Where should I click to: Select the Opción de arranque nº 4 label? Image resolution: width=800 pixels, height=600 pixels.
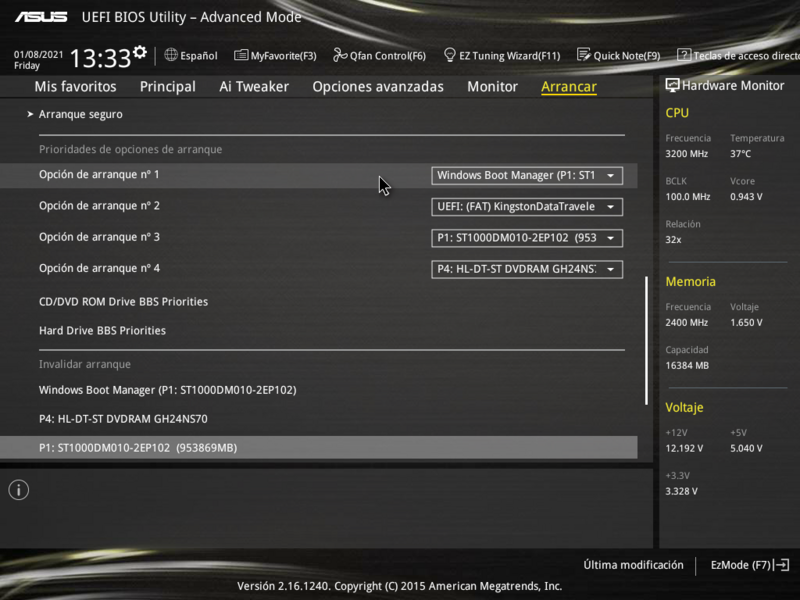point(99,268)
